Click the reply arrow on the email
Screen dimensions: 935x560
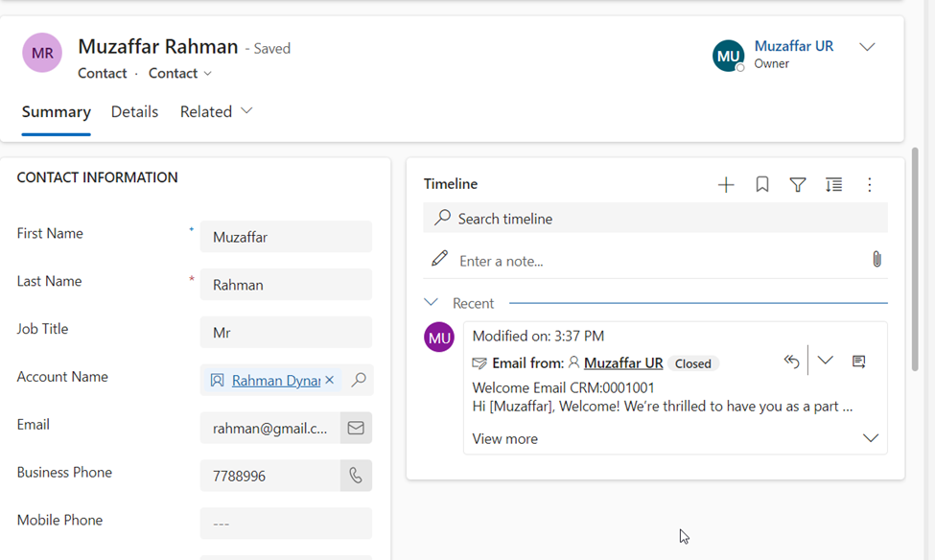click(791, 361)
